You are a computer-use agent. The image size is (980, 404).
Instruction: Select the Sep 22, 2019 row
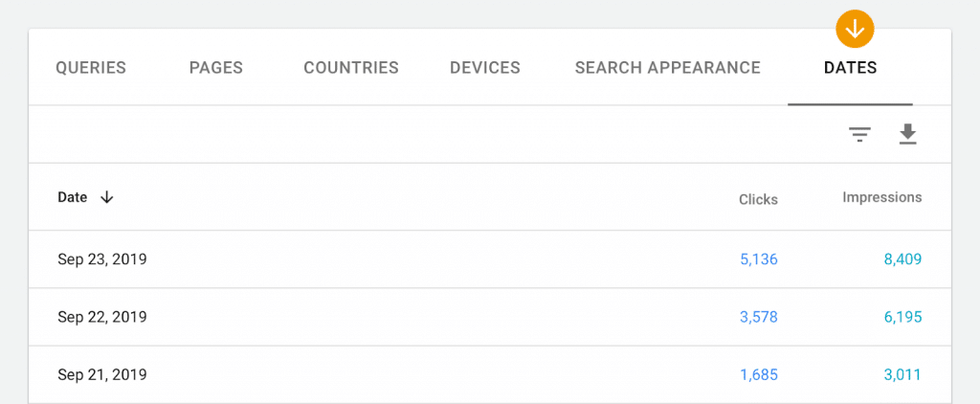(x=102, y=317)
